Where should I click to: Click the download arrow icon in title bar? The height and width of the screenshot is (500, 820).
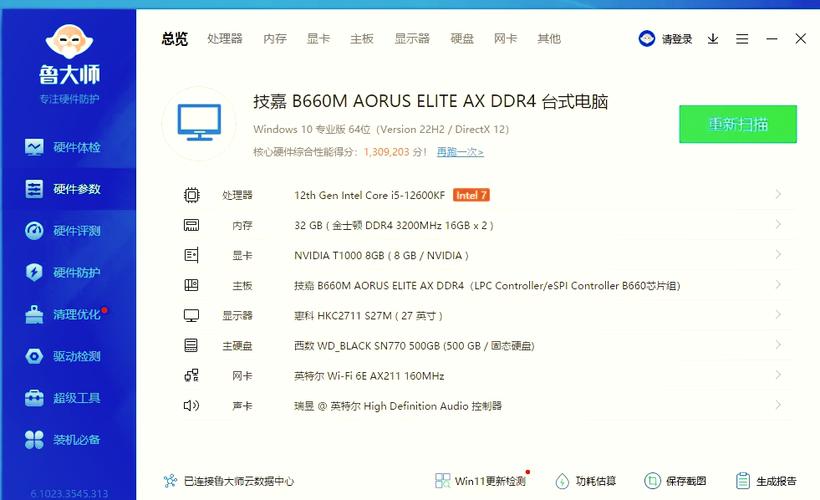click(713, 39)
